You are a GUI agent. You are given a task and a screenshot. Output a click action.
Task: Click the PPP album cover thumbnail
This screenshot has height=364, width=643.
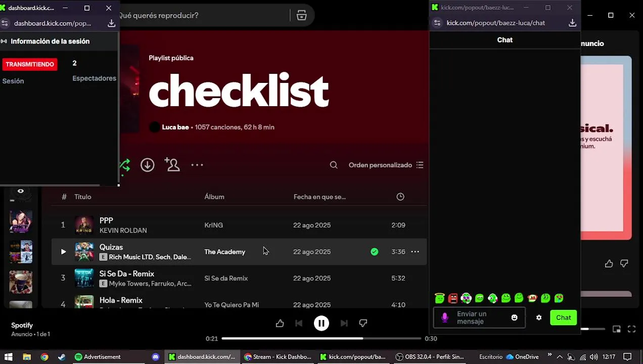click(84, 225)
